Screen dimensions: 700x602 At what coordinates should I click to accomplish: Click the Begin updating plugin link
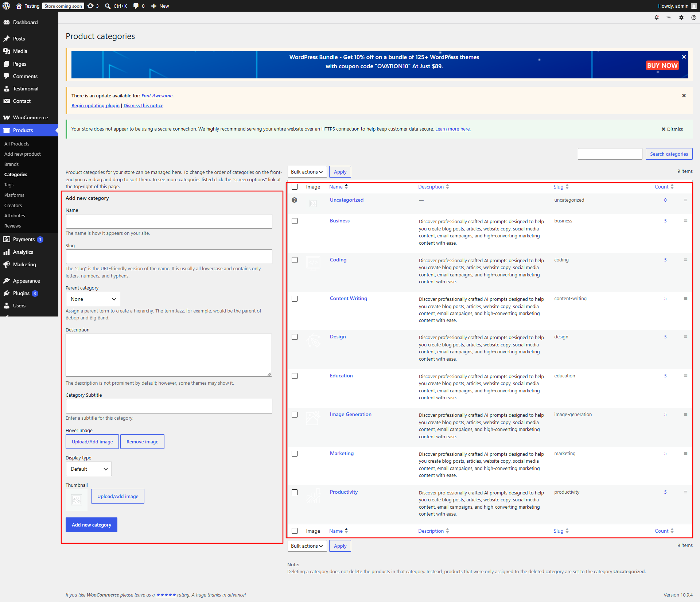click(96, 106)
